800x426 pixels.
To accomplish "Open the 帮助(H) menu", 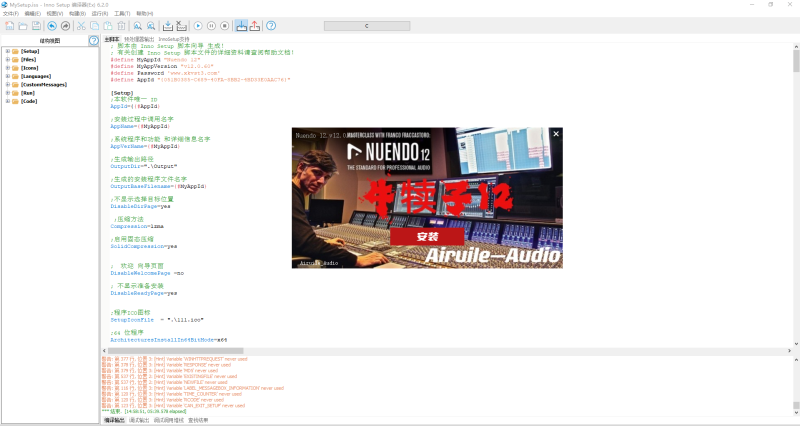I will [x=144, y=13].
